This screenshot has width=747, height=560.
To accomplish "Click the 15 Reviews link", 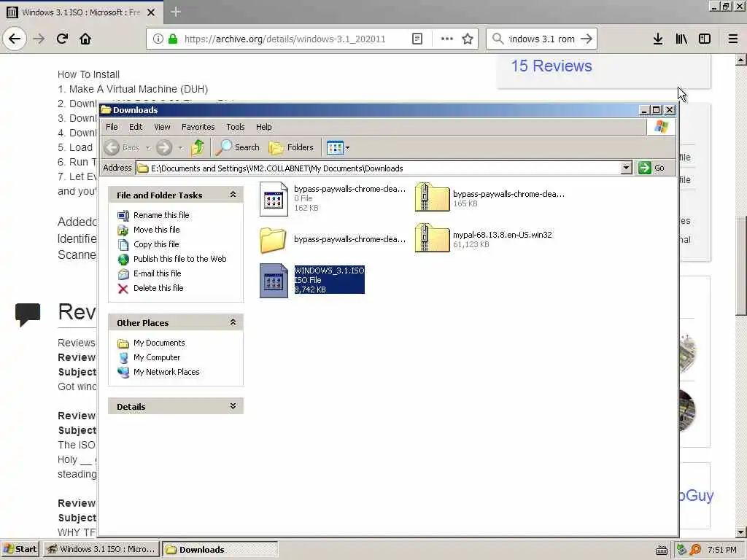I will (x=551, y=66).
